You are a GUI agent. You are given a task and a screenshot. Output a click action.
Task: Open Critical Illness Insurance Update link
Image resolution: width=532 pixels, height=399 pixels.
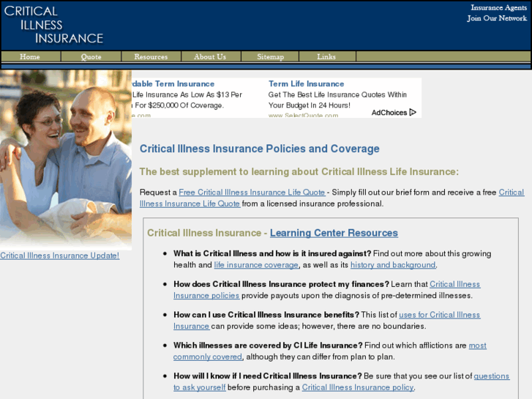coord(60,256)
